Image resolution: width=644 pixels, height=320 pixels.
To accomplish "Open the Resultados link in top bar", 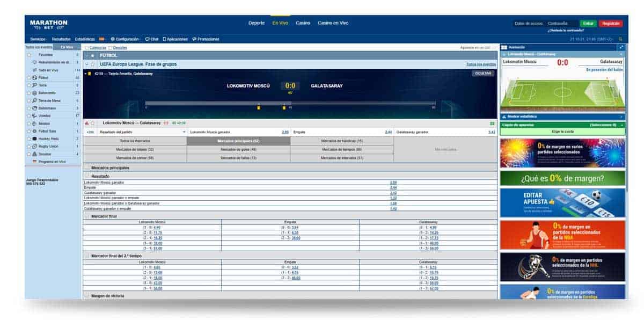I will click(x=61, y=39).
